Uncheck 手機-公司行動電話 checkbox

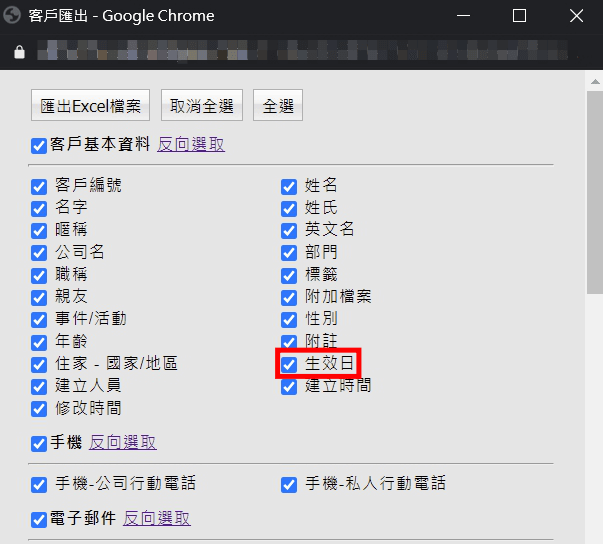(x=39, y=484)
